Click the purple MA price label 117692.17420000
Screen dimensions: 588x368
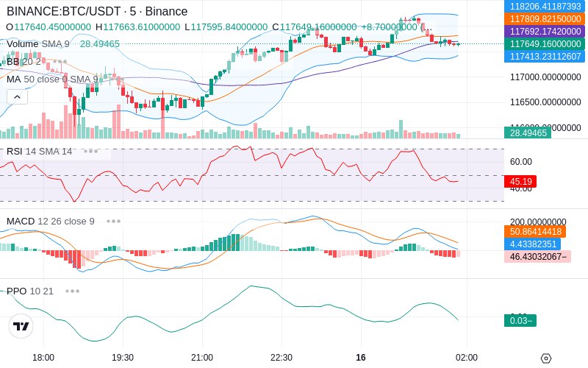[545, 31]
